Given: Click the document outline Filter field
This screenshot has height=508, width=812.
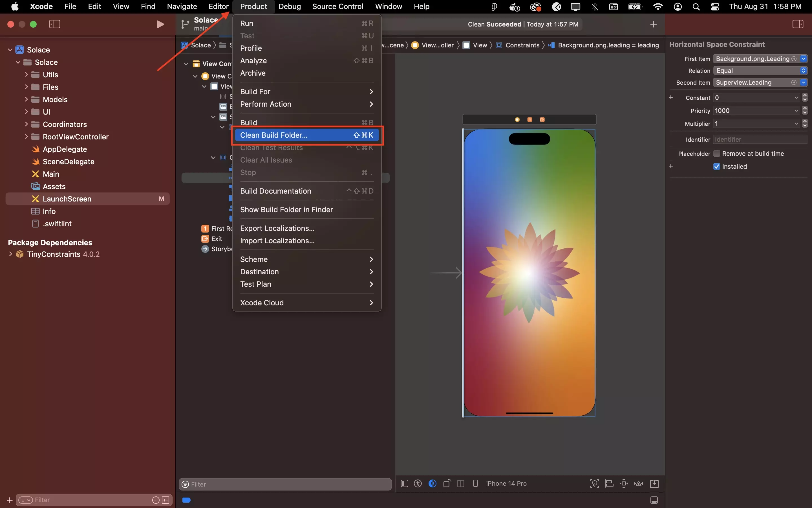Looking at the screenshot, I should click(x=285, y=484).
